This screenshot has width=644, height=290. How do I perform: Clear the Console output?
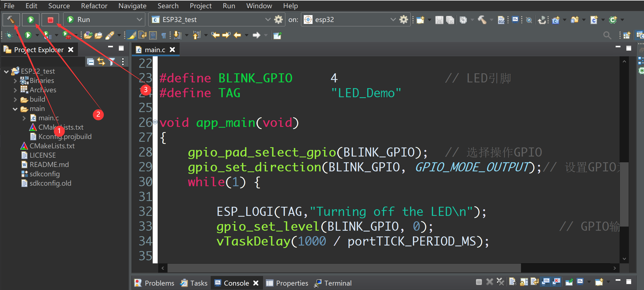(x=513, y=281)
